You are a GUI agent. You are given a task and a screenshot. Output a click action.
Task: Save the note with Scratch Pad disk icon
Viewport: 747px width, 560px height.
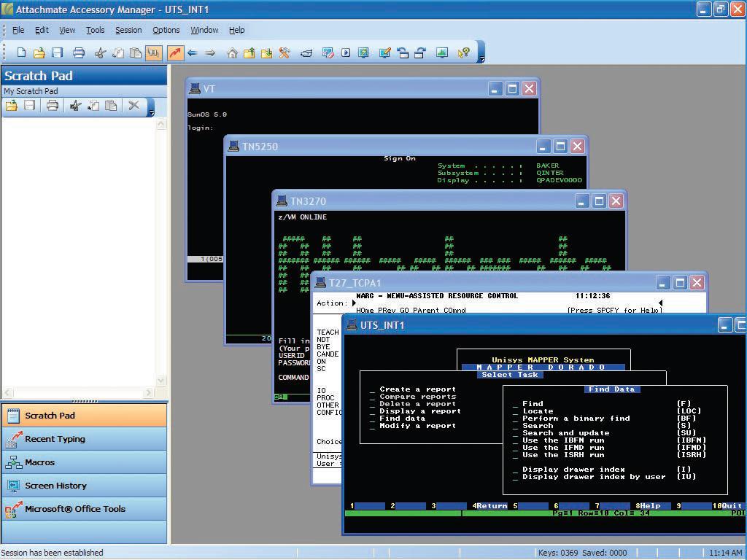31,106
